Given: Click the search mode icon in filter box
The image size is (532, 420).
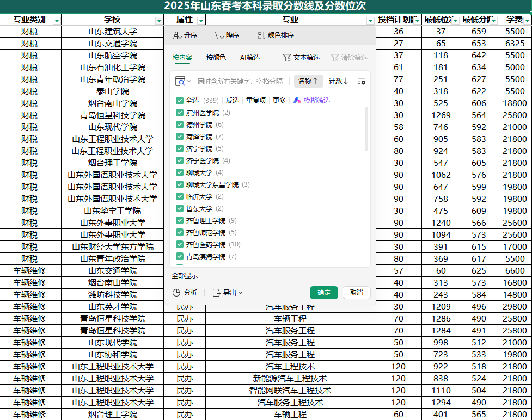Looking at the screenshot, I should click(180, 81).
